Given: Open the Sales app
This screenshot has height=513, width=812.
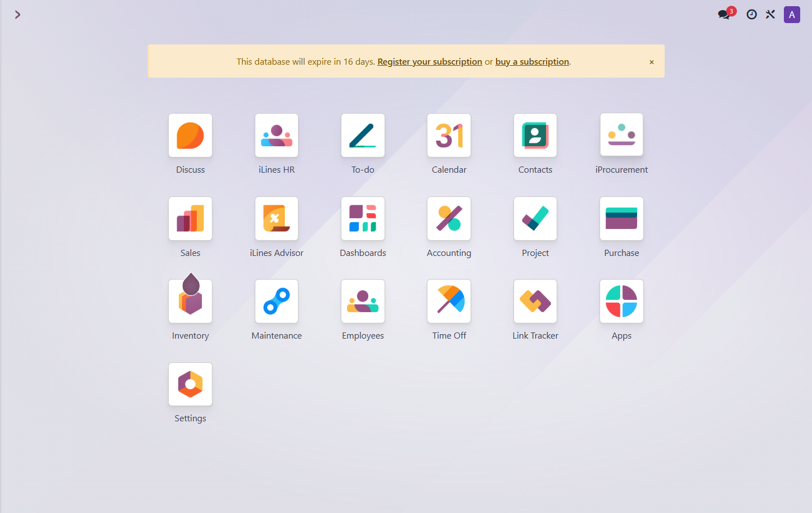Looking at the screenshot, I should pyautogui.click(x=190, y=219).
